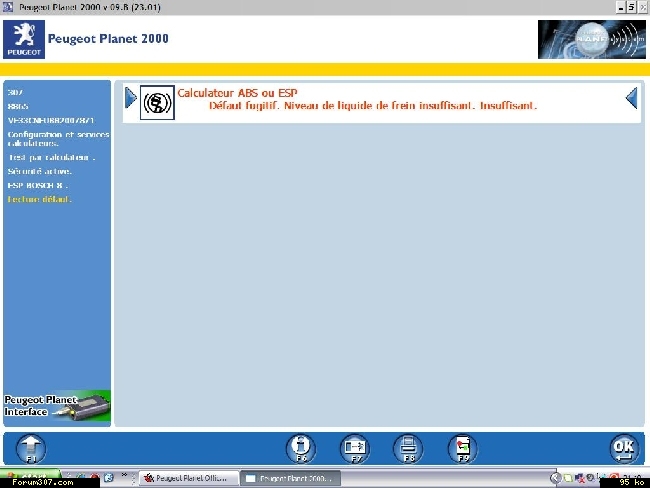Expand hidden system tray icons arrow
Viewport: 650px width, 488px height.
point(555,478)
